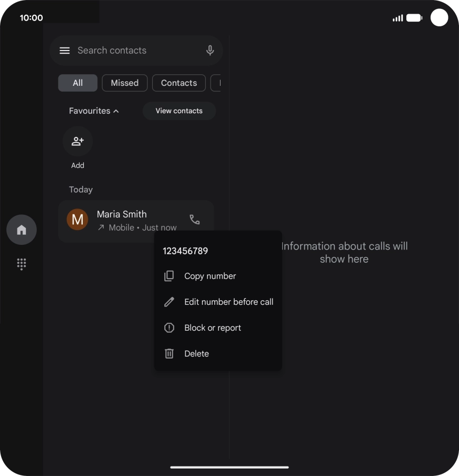Call Maria Smith using the phone icon

[x=195, y=220]
